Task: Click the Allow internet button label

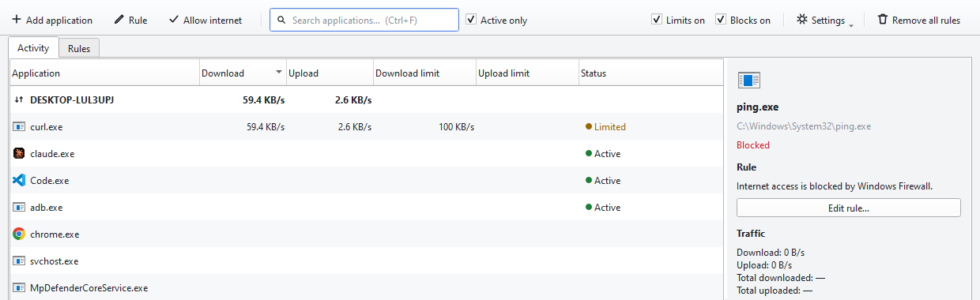Action: point(213,21)
